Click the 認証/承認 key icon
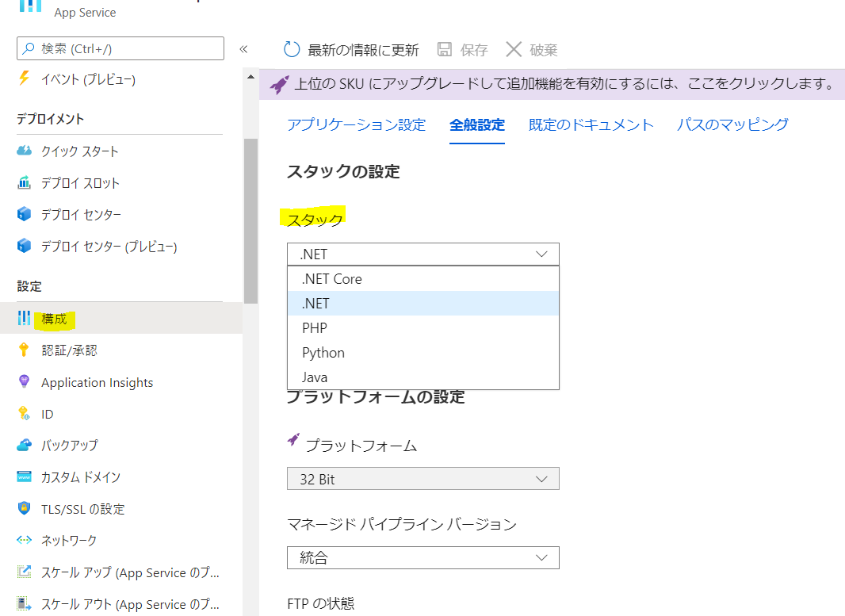This screenshot has height=616, width=845. point(24,350)
